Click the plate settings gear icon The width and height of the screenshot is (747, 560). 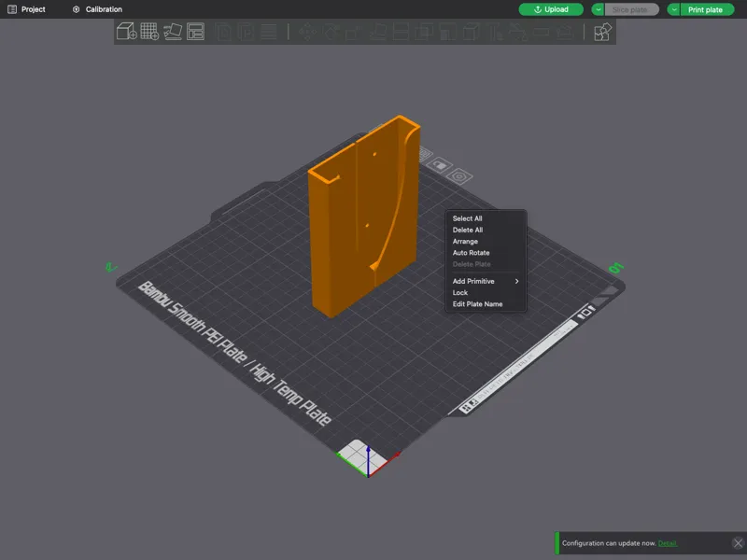coord(459,176)
